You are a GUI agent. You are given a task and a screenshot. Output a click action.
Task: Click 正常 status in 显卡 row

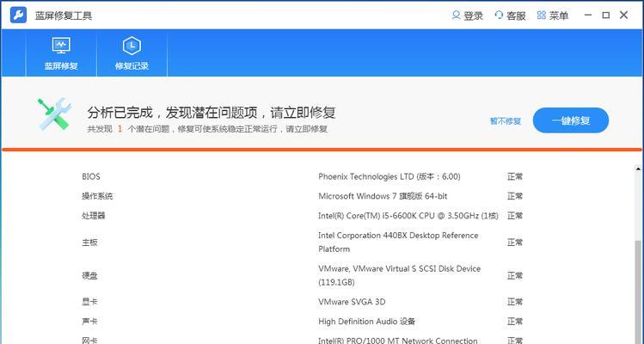click(515, 302)
